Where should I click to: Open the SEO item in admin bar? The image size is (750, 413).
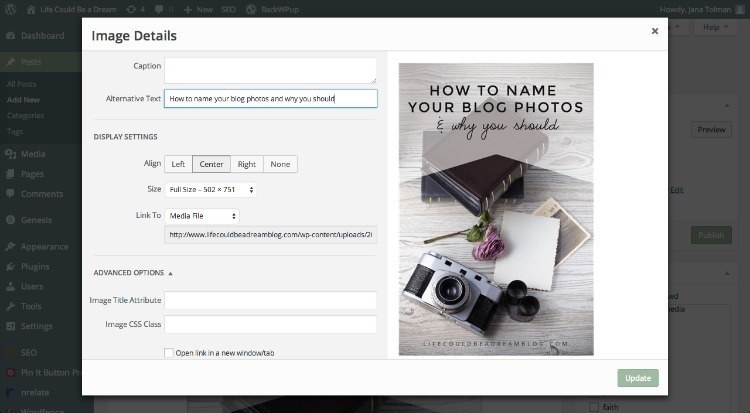[228, 10]
